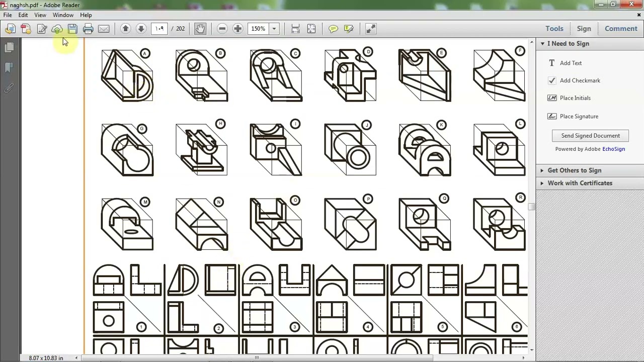Click the Add Text T icon
Image resolution: width=644 pixels, height=362 pixels.
[552, 63]
